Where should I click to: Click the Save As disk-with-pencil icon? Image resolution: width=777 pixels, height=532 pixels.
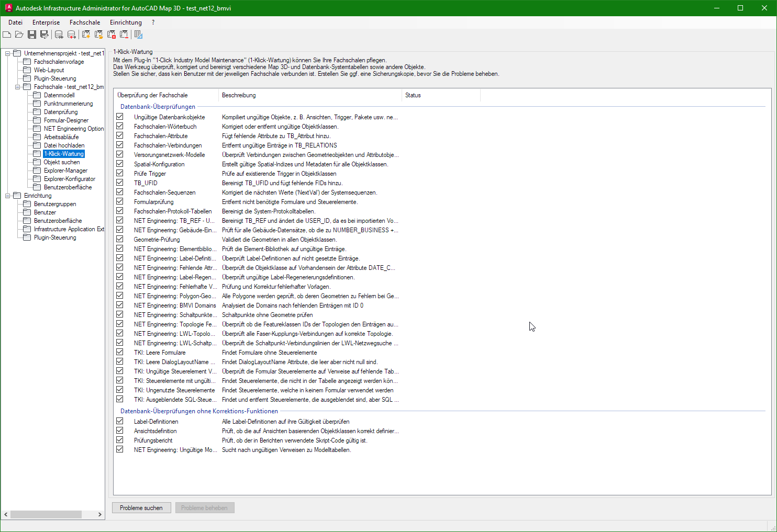pos(45,35)
